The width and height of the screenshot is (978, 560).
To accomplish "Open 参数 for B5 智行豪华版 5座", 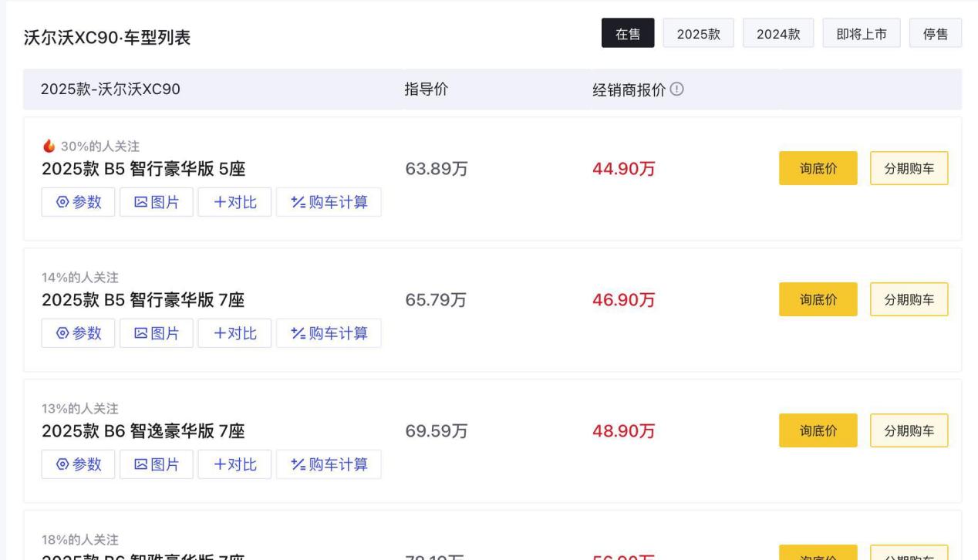I will 78,203.
